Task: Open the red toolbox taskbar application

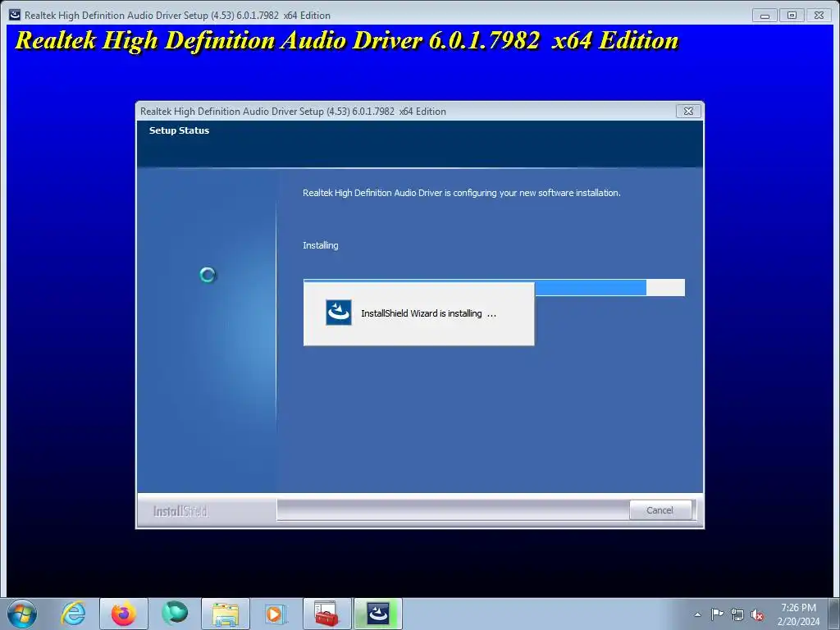Action: point(326,614)
